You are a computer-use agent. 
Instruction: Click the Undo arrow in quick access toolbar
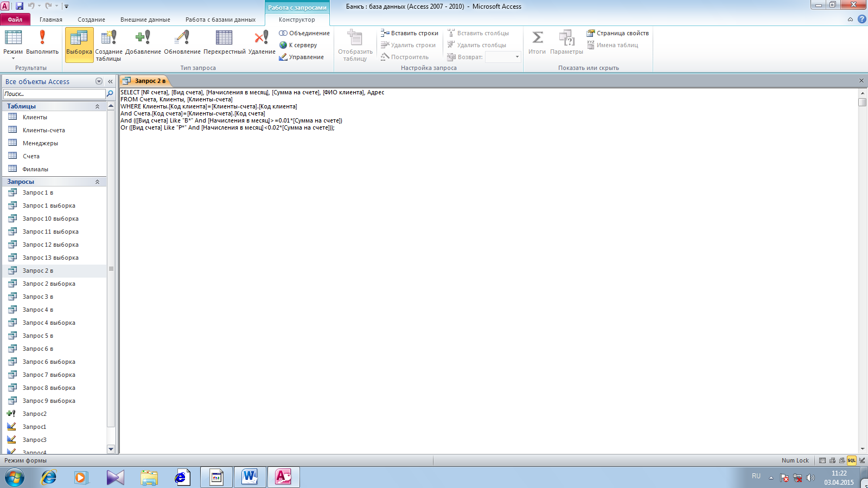tap(31, 6)
